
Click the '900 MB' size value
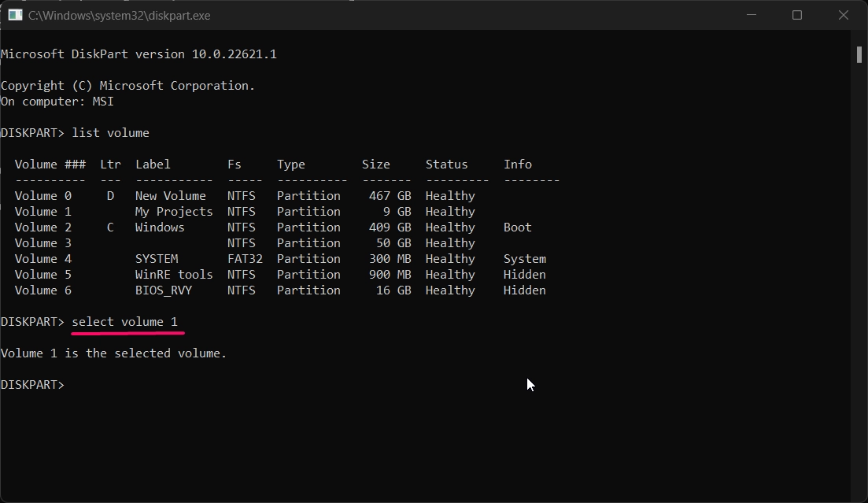[x=390, y=275]
